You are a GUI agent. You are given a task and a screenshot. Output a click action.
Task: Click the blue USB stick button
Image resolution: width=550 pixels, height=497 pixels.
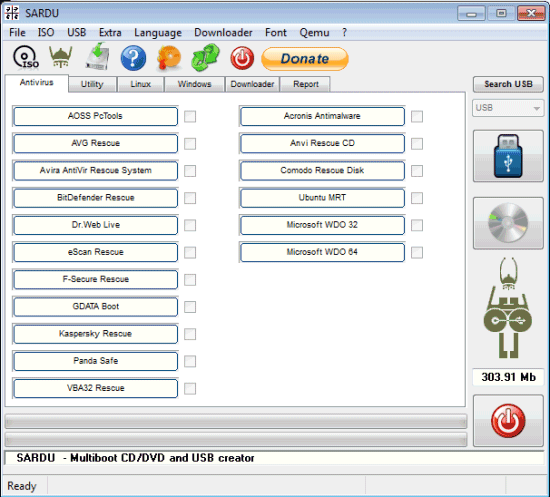[x=508, y=156]
